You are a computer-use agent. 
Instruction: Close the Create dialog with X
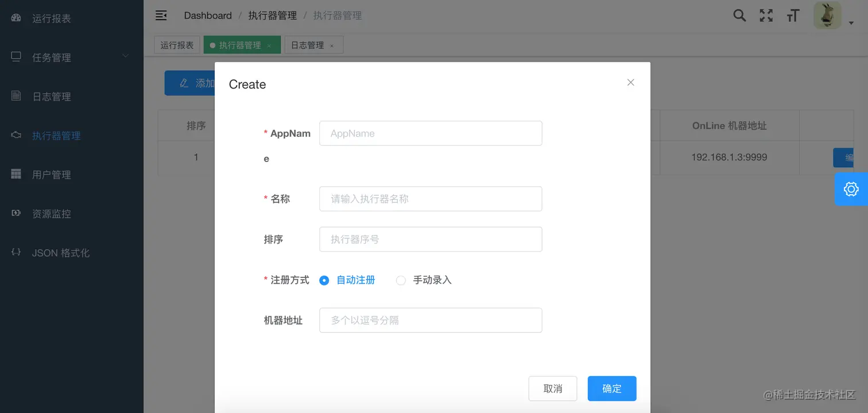point(631,83)
